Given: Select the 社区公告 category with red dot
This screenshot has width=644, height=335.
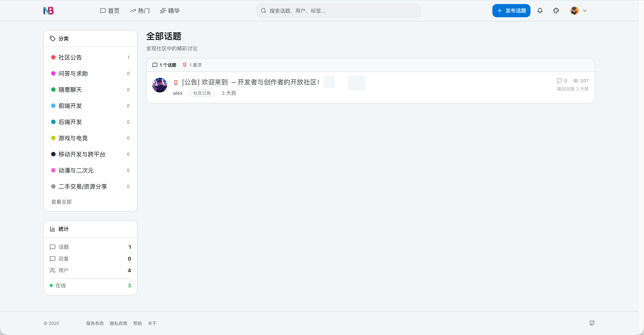Looking at the screenshot, I should [90, 57].
